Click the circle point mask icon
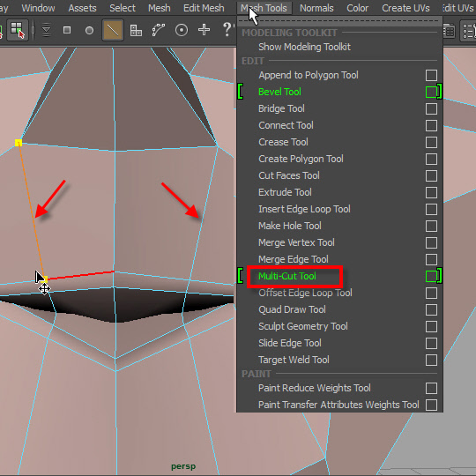The height and width of the screenshot is (476, 476). click(x=89, y=30)
